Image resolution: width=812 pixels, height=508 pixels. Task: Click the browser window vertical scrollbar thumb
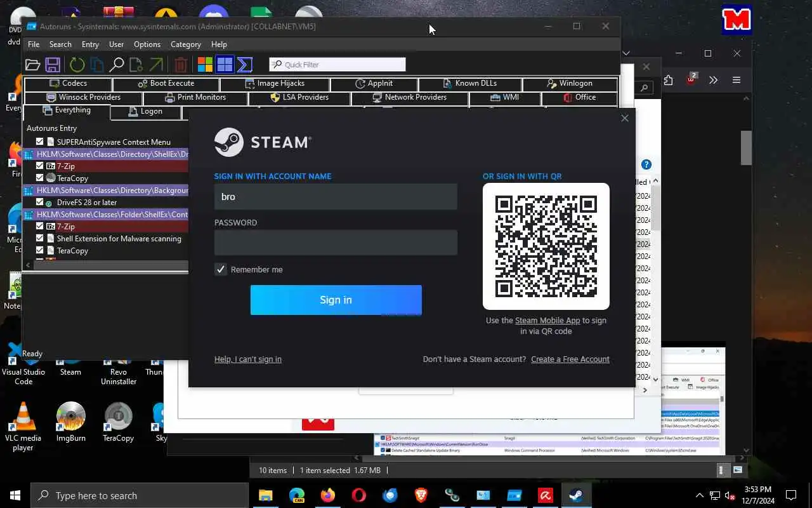pyautogui.click(x=746, y=147)
